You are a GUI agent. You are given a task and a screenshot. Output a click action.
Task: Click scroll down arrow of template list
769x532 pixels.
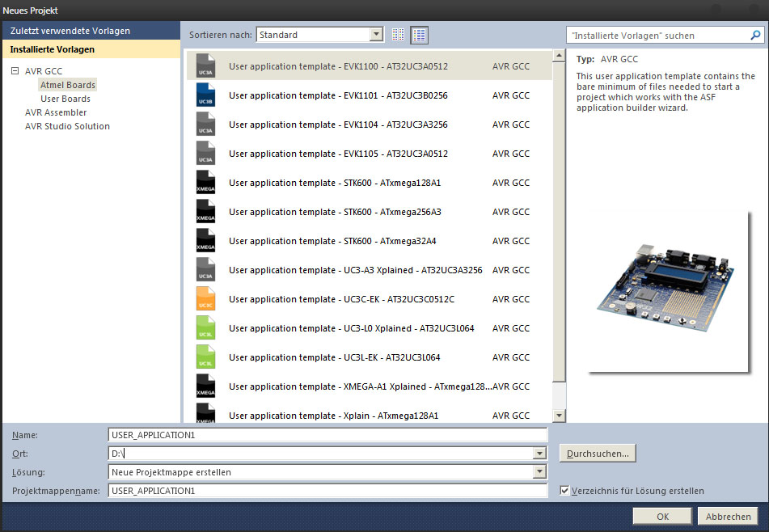pyautogui.click(x=559, y=416)
